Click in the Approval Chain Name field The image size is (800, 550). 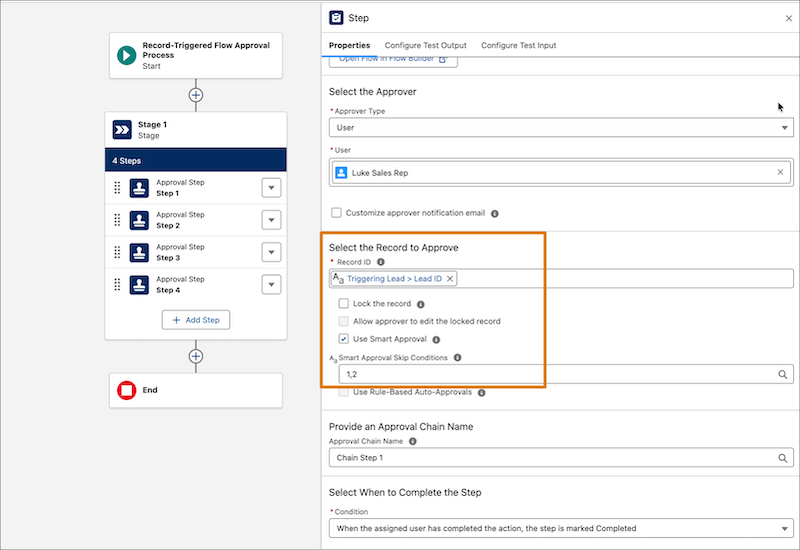(561, 458)
